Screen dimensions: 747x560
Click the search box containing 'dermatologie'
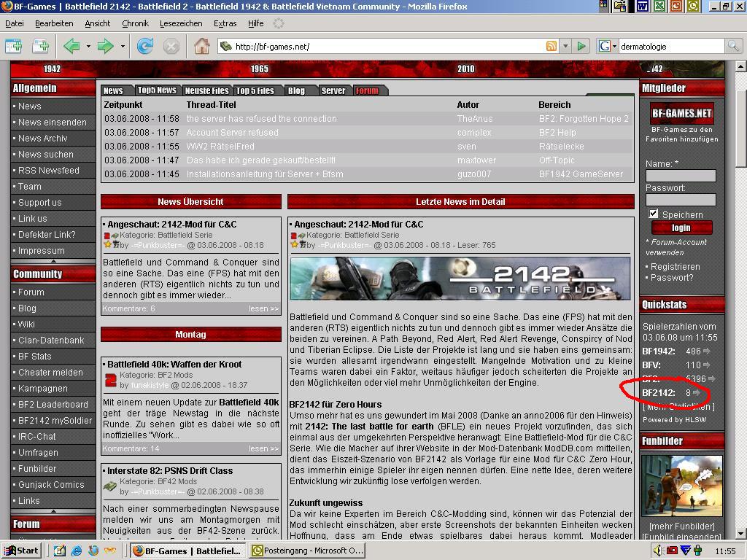click(671, 46)
